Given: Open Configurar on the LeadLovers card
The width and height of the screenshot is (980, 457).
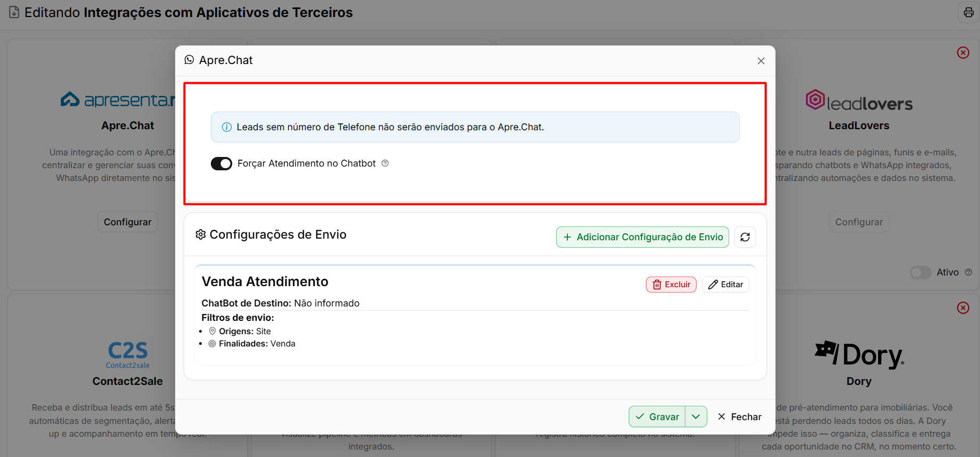Looking at the screenshot, I should (x=859, y=222).
